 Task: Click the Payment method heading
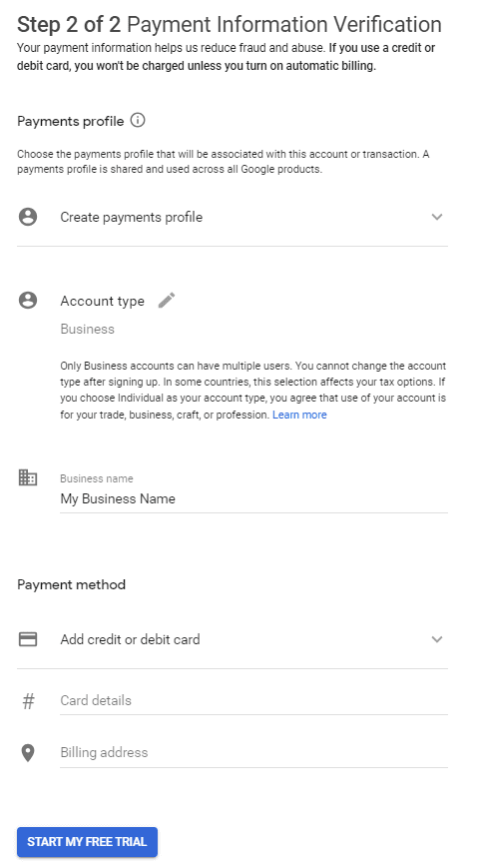(x=72, y=584)
